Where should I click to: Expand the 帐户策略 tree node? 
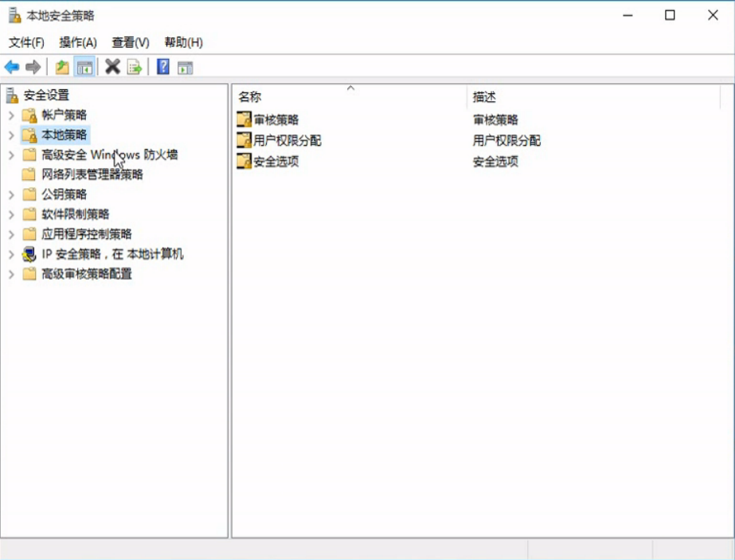[11, 116]
